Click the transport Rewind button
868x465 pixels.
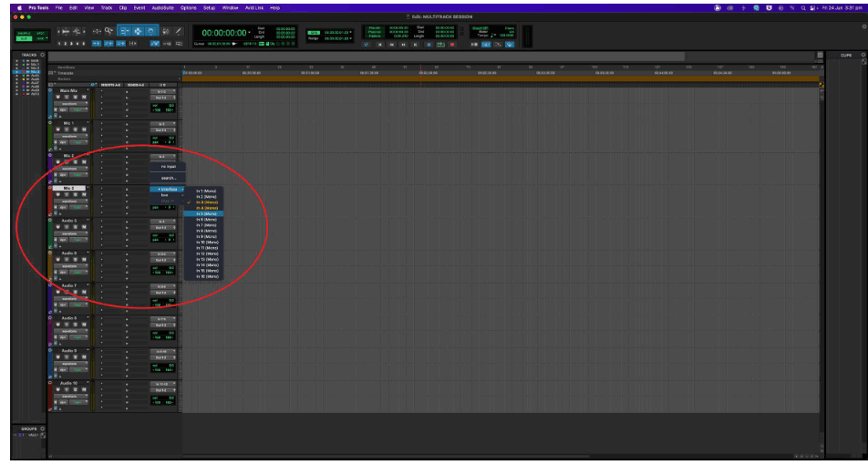(392, 45)
